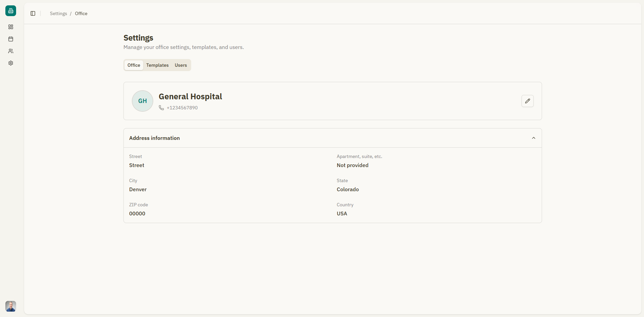Go to Settings in the breadcrumb

coord(58,13)
